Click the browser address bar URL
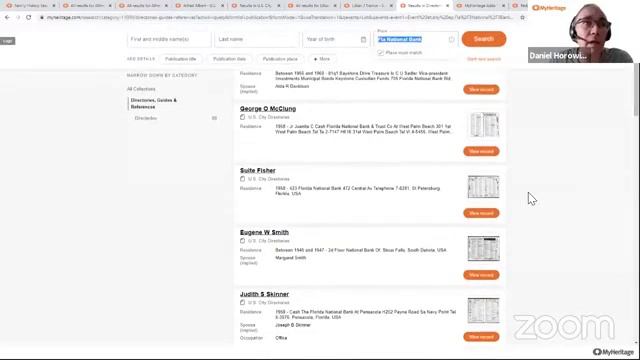 tap(280, 18)
